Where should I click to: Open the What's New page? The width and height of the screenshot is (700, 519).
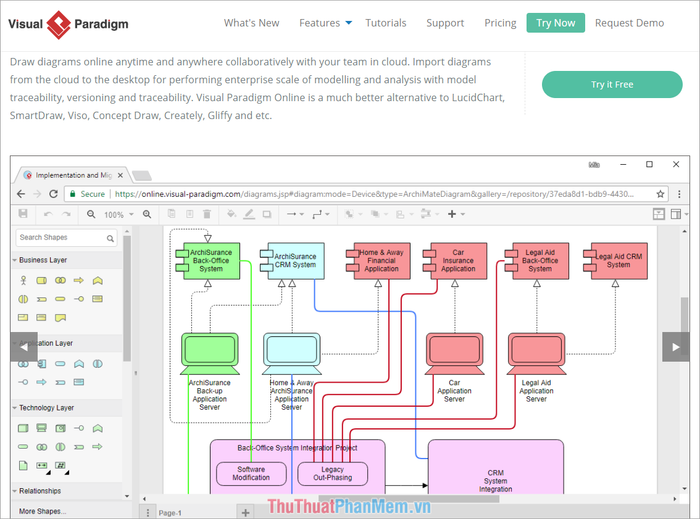click(251, 23)
